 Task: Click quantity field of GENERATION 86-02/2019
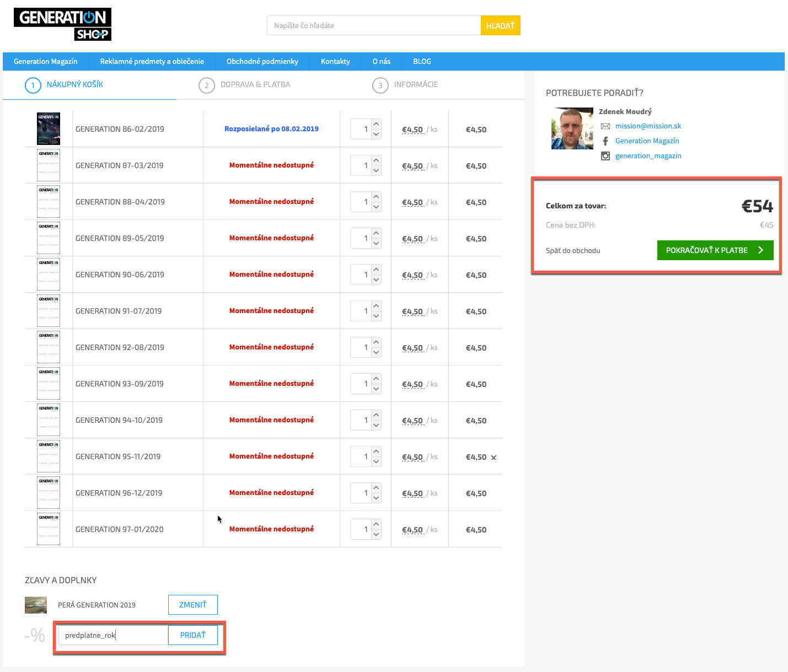coord(361,129)
